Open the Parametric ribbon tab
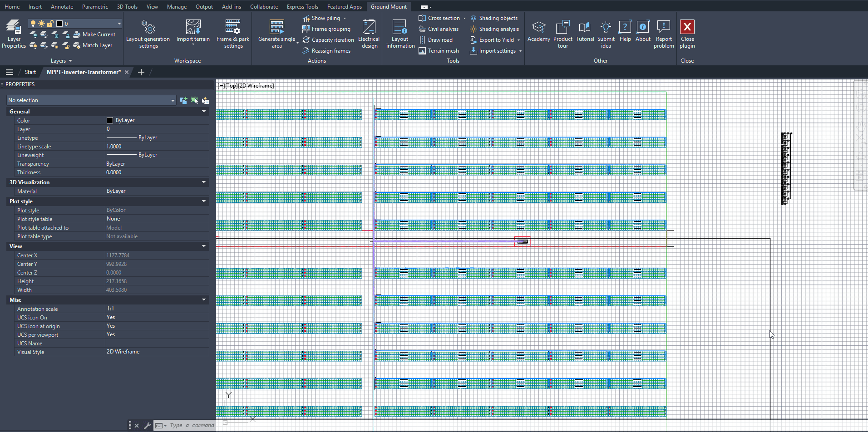The width and height of the screenshot is (868, 432). (95, 6)
